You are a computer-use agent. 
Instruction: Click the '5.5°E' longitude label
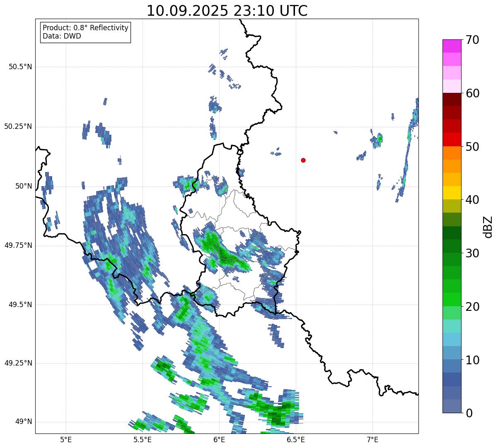pos(143,439)
